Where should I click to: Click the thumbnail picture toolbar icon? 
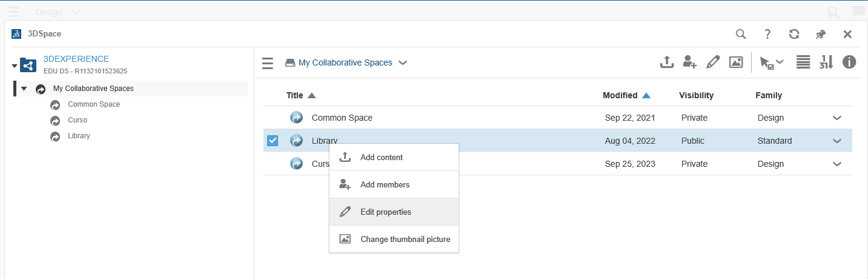(x=736, y=62)
